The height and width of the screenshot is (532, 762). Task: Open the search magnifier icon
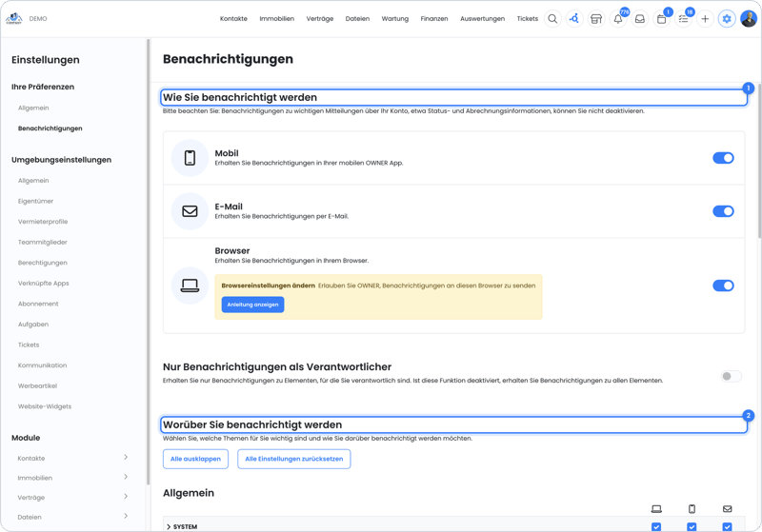pyautogui.click(x=552, y=19)
